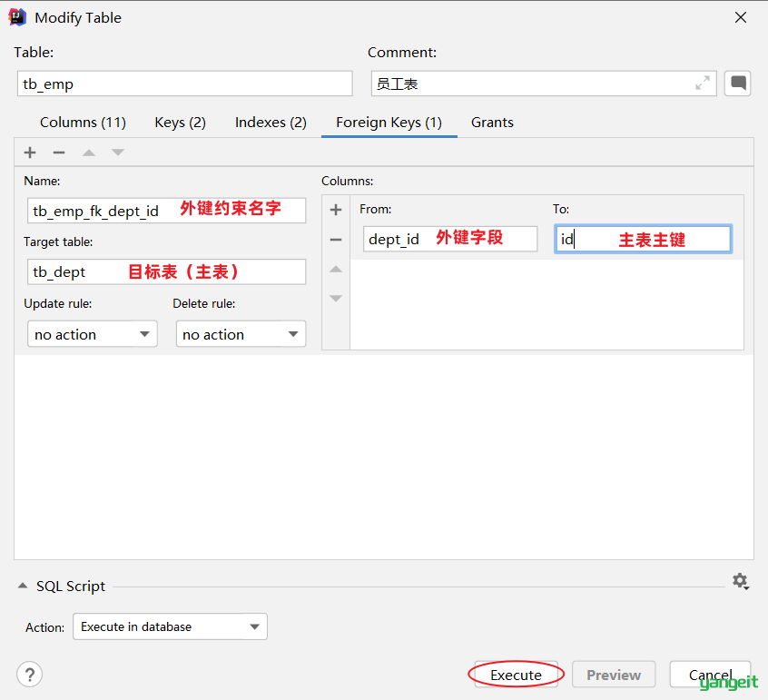Open help with question mark button
The height and width of the screenshot is (700, 768).
point(29,675)
